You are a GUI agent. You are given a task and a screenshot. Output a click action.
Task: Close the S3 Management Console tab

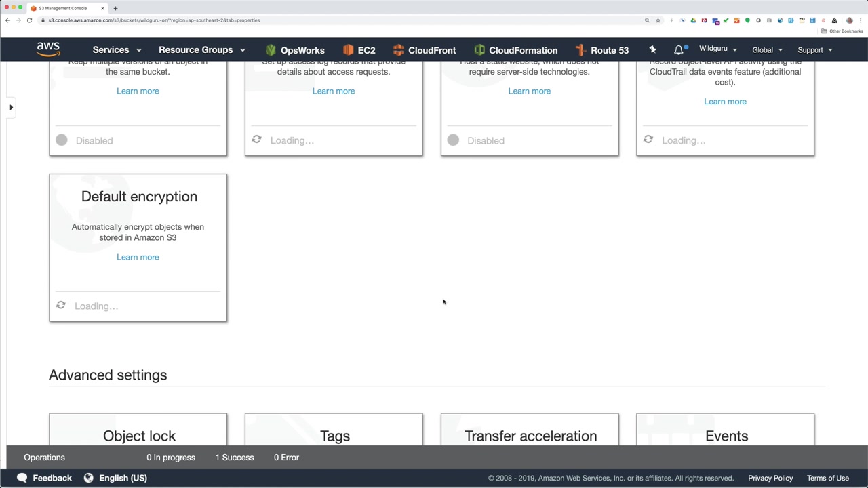102,8
